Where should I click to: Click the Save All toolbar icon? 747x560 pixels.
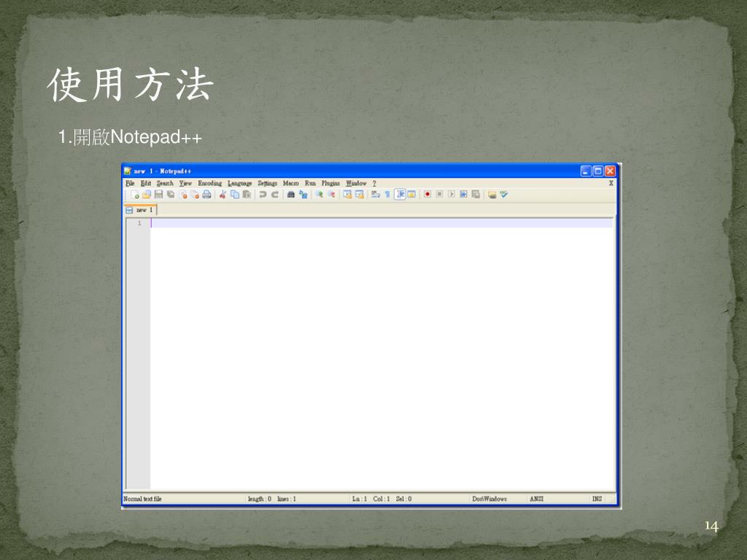(171, 194)
